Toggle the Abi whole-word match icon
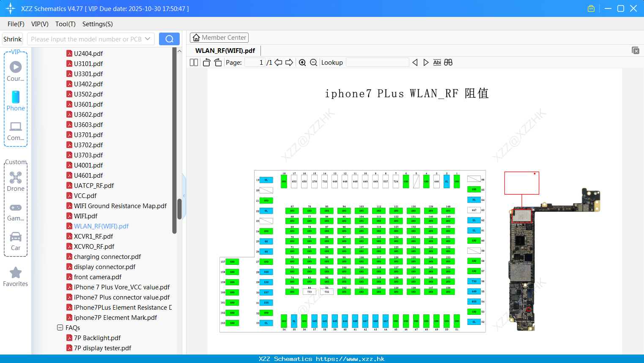The image size is (644, 363). tap(437, 62)
